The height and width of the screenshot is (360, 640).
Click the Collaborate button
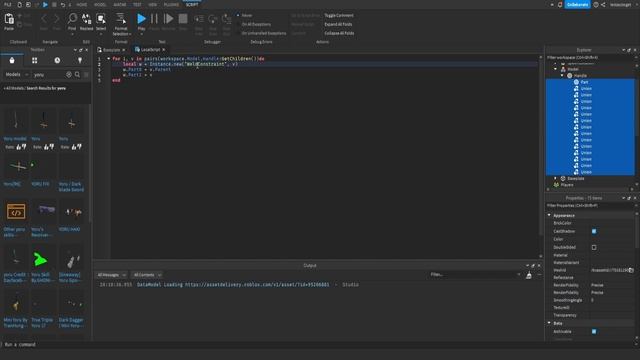578,4
